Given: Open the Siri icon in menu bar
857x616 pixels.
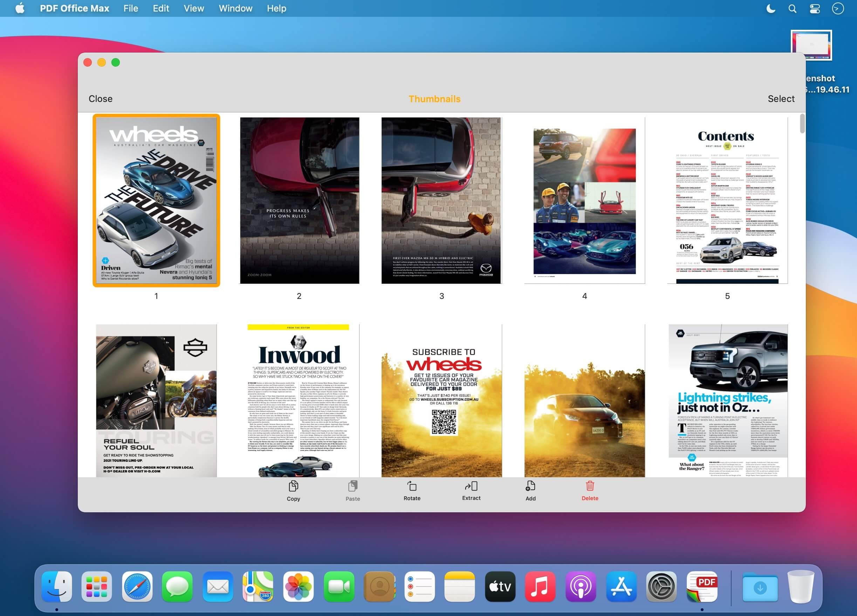Looking at the screenshot, I should tap(838, 9).
